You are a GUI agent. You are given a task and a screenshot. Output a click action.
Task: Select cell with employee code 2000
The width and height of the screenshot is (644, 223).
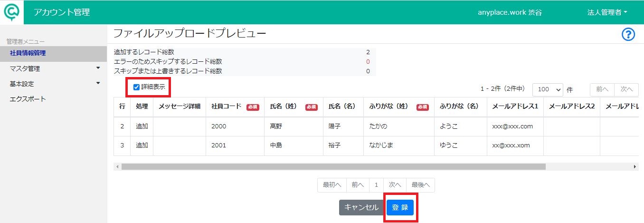(235, 126)
